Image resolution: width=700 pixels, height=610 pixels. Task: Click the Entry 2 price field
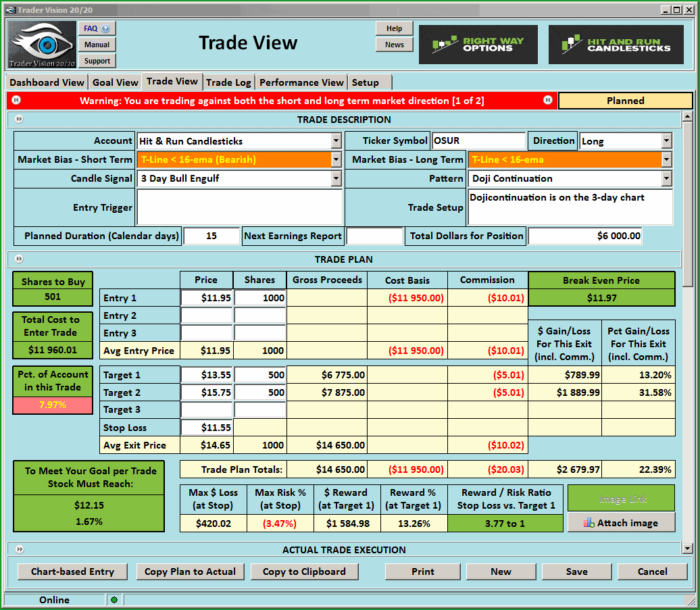click(x=207, y=315)
